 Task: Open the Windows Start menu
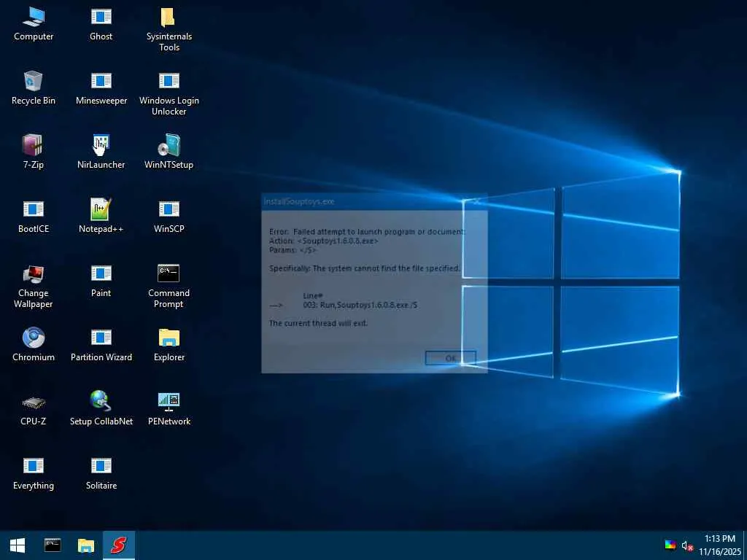click(x=18, y=545)
